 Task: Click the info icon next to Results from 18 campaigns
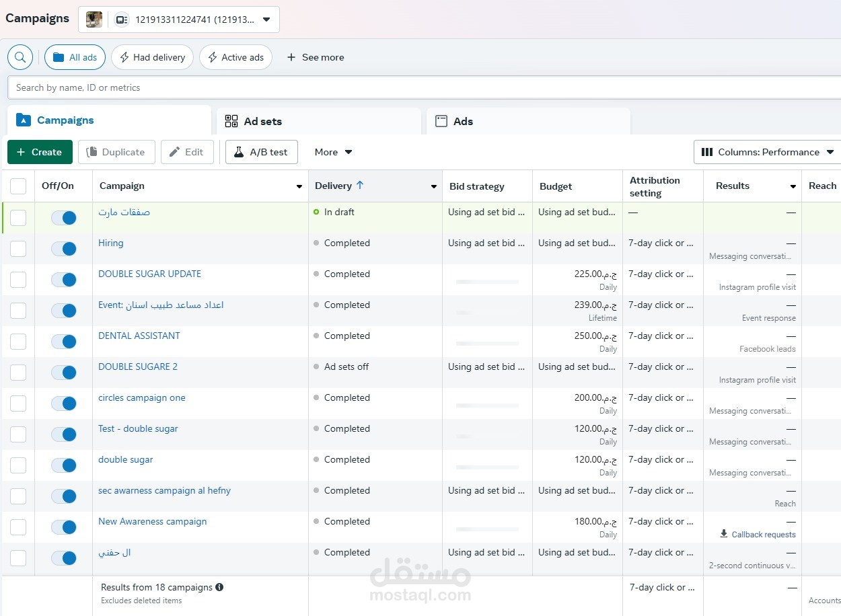(219, 587)
